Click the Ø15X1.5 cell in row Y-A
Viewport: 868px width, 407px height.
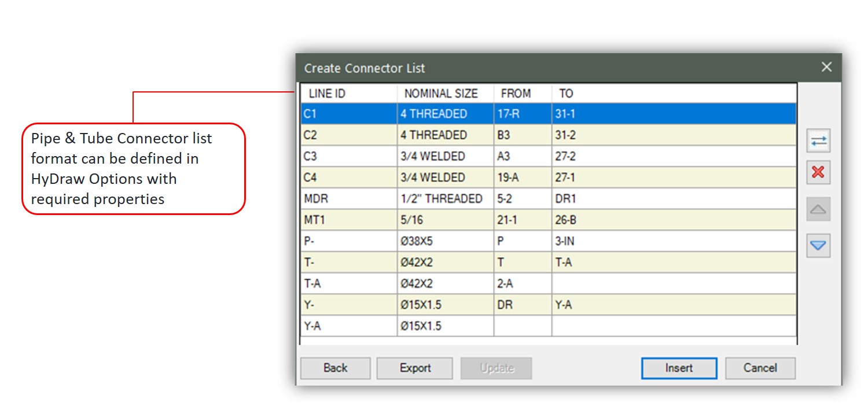446,325
